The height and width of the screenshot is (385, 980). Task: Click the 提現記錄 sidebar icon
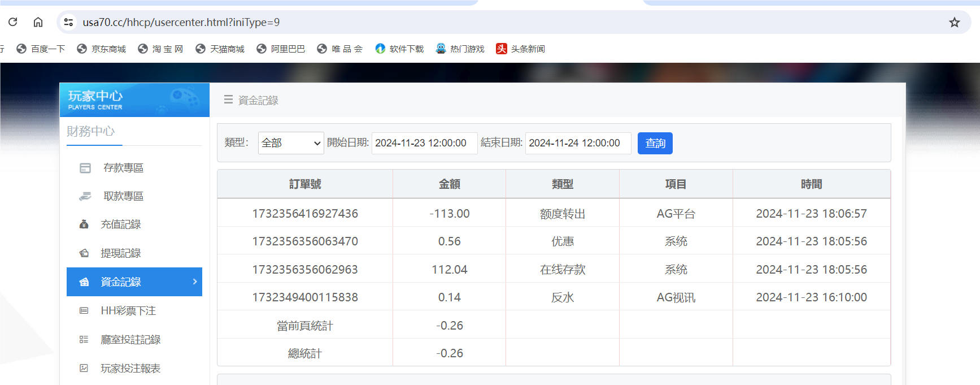(84, 253)
